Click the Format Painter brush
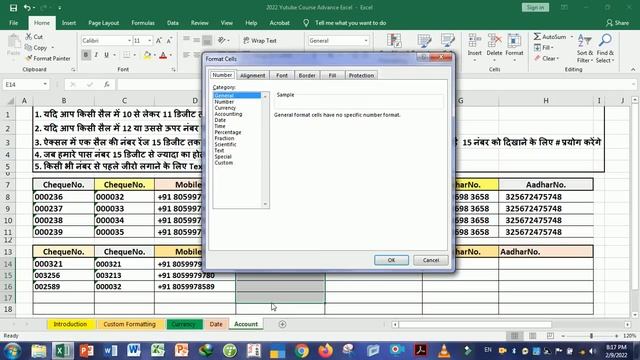The width and height of the screenshot is (640, 360). (29, 58)
